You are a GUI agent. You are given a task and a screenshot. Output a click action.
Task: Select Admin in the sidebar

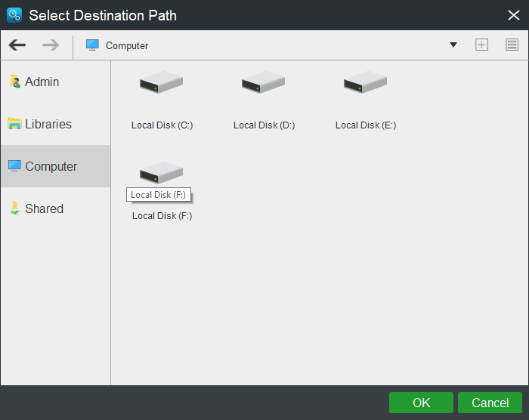tap(56, 82)
